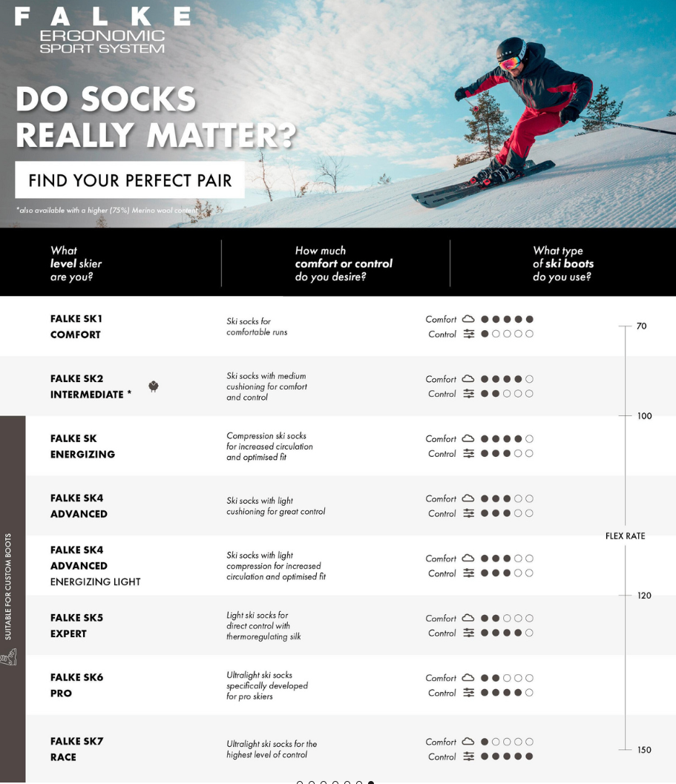Click the 120 mark on the flex rate scale
The height and width of the screenshot is (784, 676).
point(643,596)
